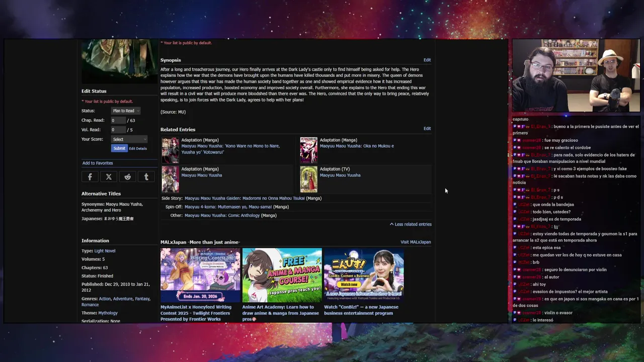Click chat message 'seguro lo denunciaron por violin'
Screen dimensions: 644x362
tap(575, 269)
